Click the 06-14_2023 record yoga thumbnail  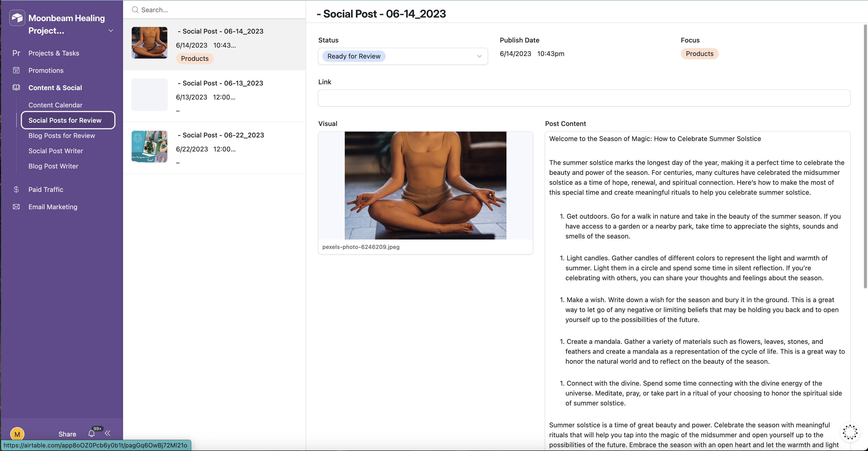tap(149, 43)
